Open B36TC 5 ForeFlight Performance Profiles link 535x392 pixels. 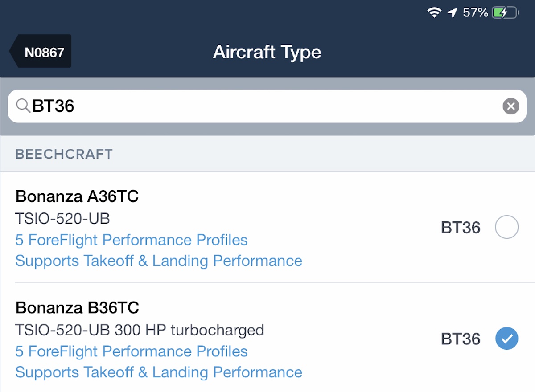pos(132,351)
